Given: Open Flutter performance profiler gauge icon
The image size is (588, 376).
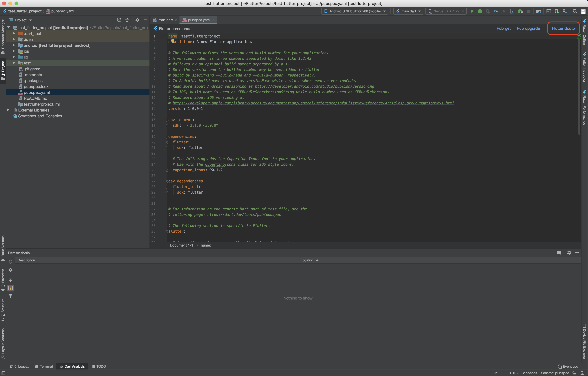Looking at the screenshot, I should click(496, 11).
